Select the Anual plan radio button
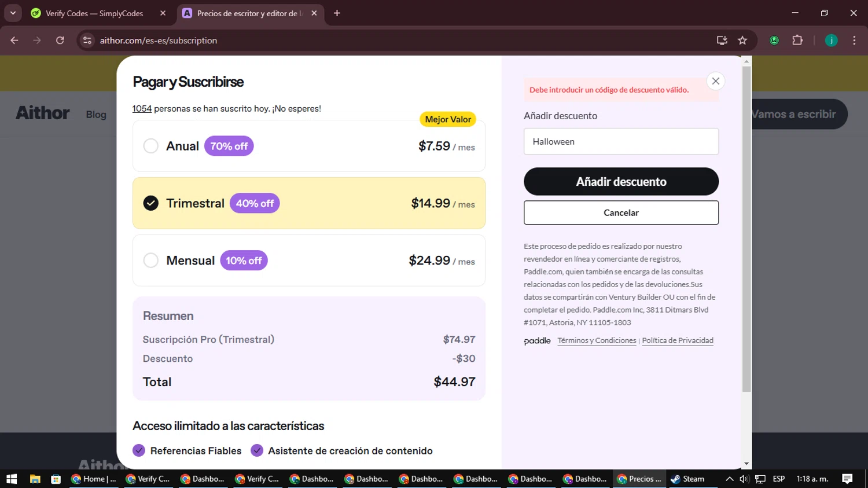This screenshot has width=868, height=488. click(x=150, y=146)
